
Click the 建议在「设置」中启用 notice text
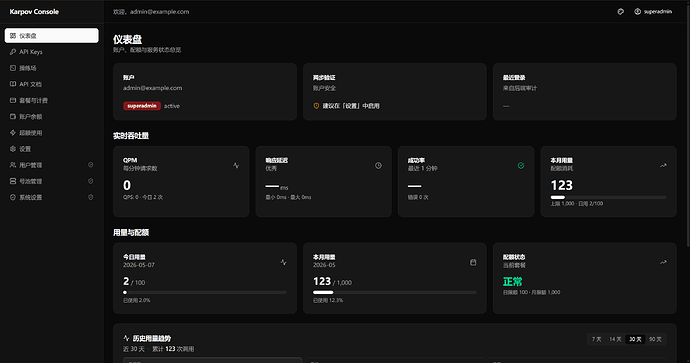[351, 106]
